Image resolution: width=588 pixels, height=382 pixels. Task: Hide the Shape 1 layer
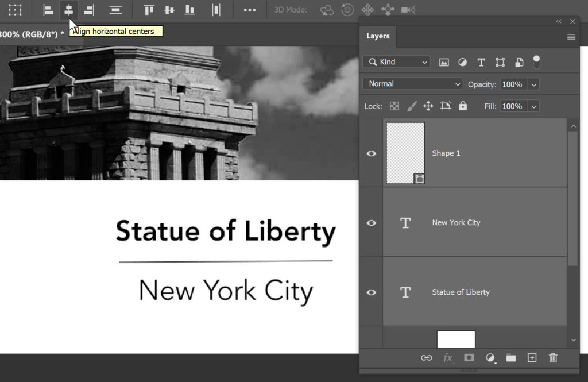372,153
